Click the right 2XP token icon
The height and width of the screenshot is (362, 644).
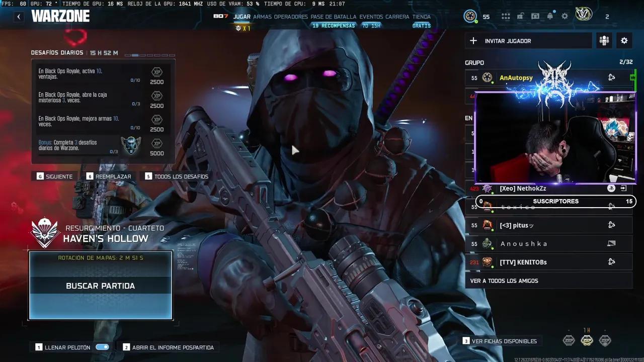[x=605, y=340]
